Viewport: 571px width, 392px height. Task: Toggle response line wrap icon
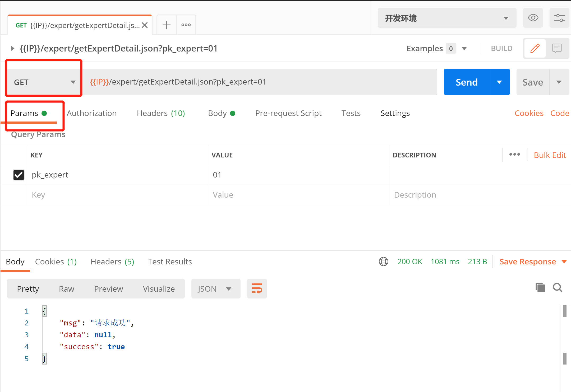click(257, 288)
